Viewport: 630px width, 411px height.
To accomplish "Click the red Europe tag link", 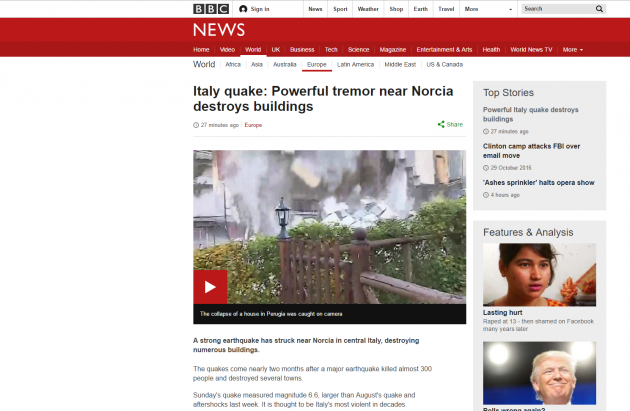I will pos(253,125).
